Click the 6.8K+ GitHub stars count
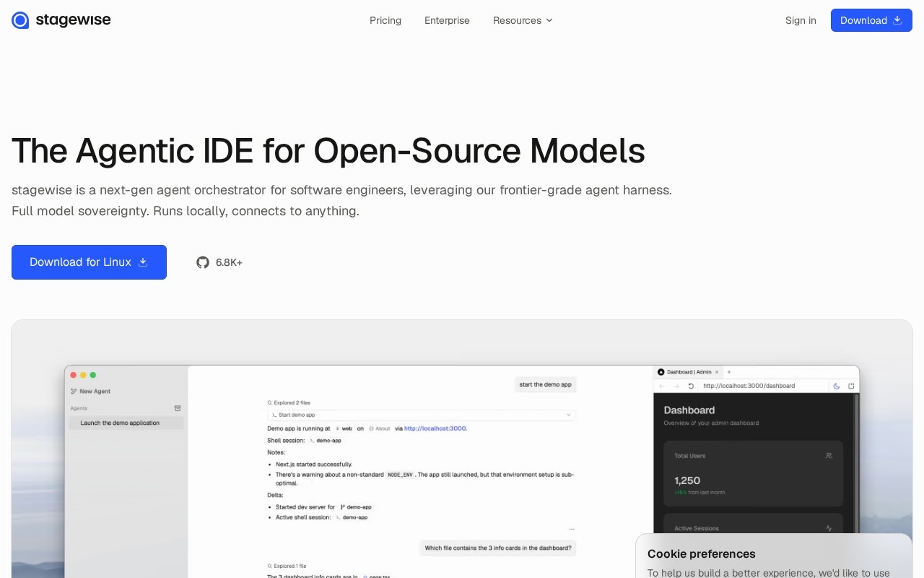This screenshot has width=924, height=578. 229,262
